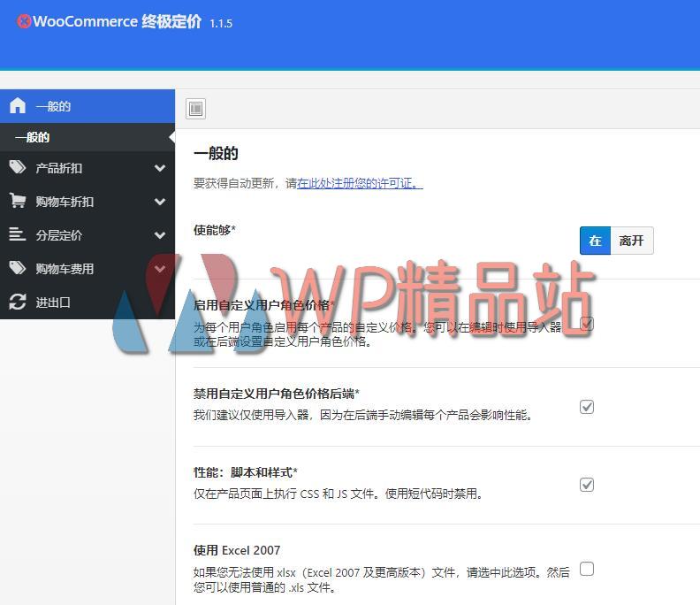
Task: Click the shopping cart icon for 购物车折扣
Action: 18,201
